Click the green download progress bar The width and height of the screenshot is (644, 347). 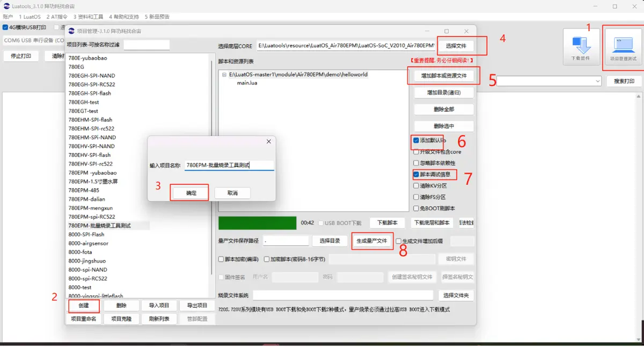coord(257,223)
